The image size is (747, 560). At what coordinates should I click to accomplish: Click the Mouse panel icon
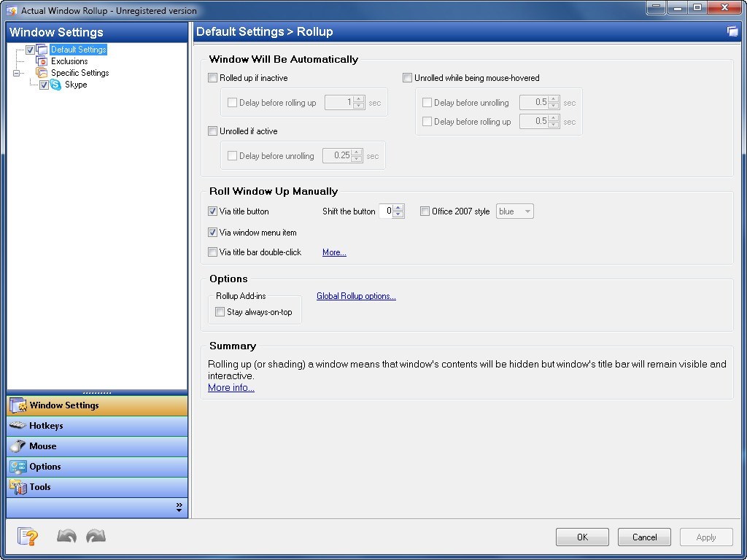(x=18, y=446)
